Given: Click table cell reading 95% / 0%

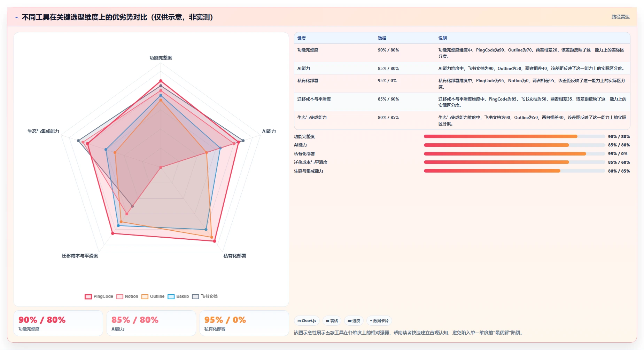Looking at the screenshot, I should point(387,81).
